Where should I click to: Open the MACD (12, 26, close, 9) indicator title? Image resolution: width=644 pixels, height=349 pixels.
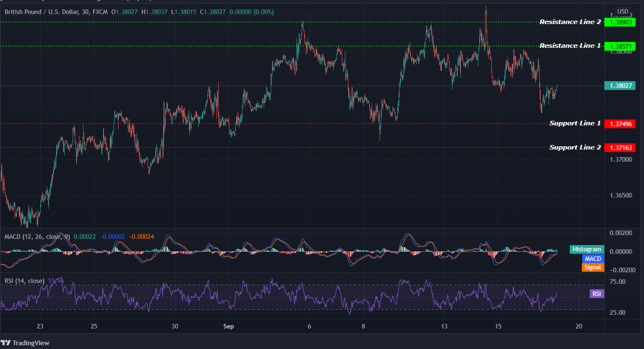(37, 237)
